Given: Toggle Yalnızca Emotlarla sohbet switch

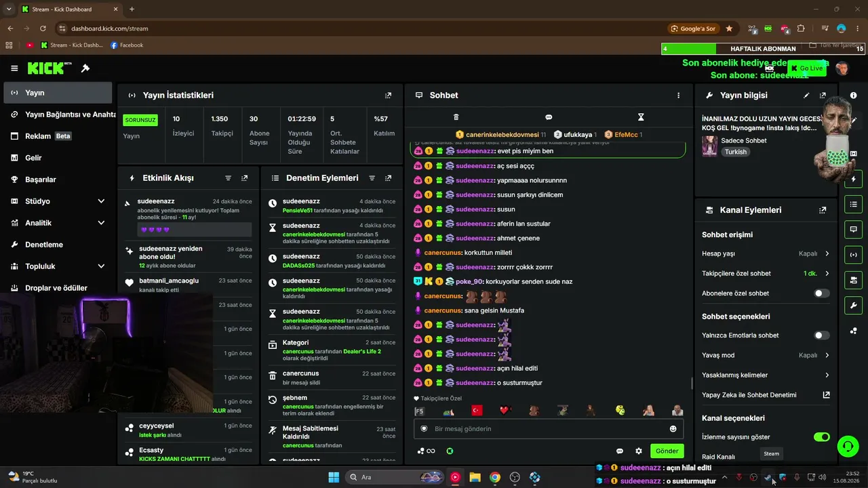Looking at the screenshot, I should tap(821, 335).
